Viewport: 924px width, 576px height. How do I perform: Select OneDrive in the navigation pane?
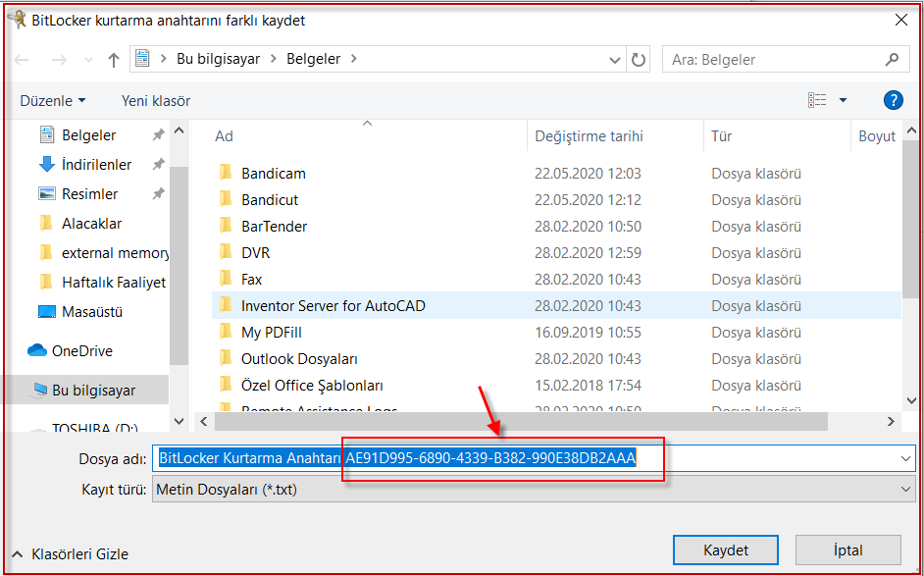(81, 351)
